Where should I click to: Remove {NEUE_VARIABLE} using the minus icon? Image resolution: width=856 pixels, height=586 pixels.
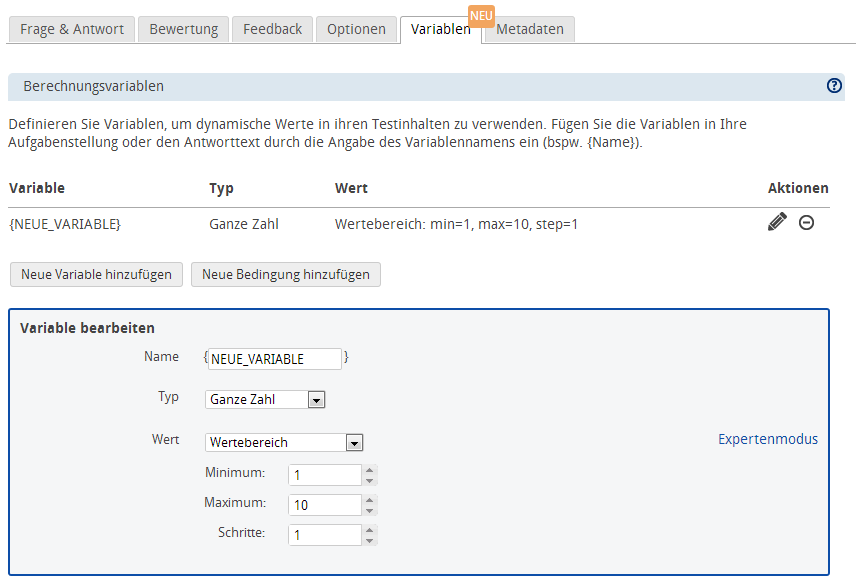point(806,222)
